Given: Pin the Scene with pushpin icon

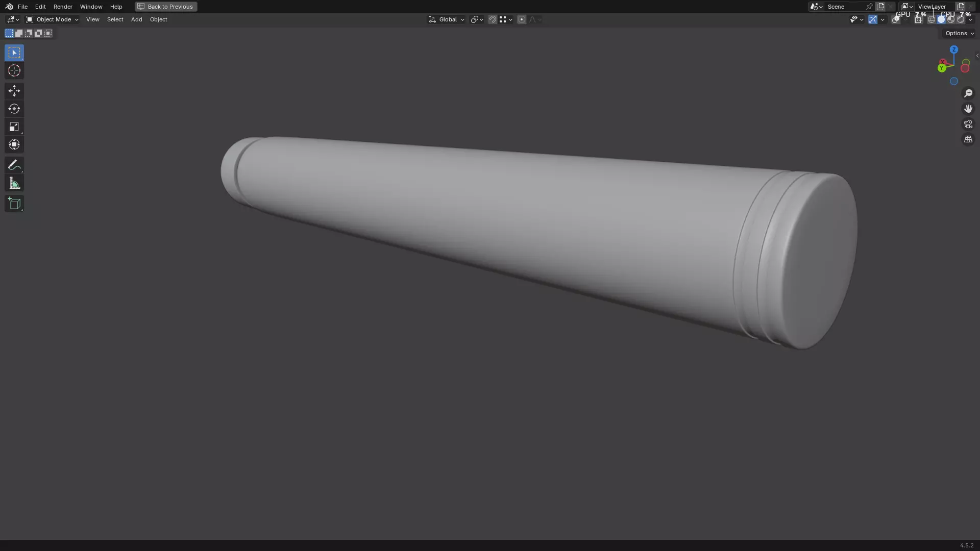Looking at the screenshot, I should (x=869, y=7).
